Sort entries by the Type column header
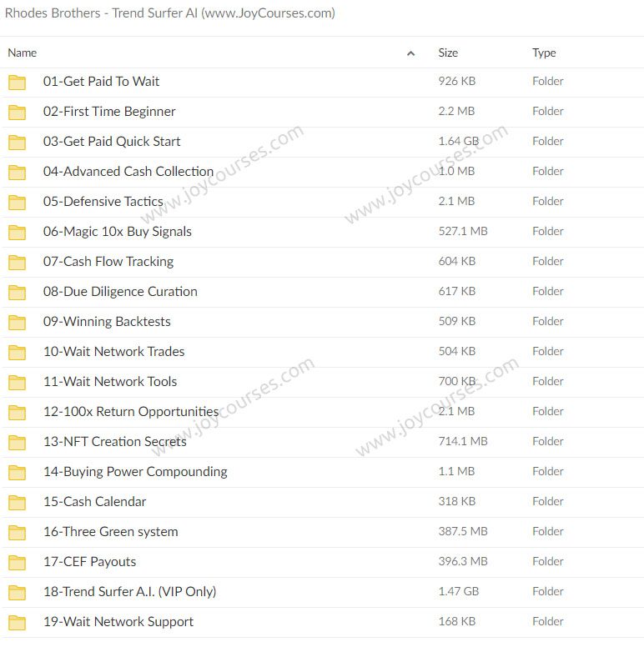The image size is (644, 647). click(x=544, y=53)
